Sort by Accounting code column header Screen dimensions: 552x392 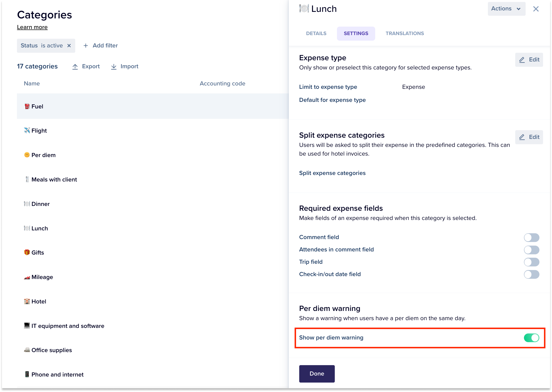point(222,83)
